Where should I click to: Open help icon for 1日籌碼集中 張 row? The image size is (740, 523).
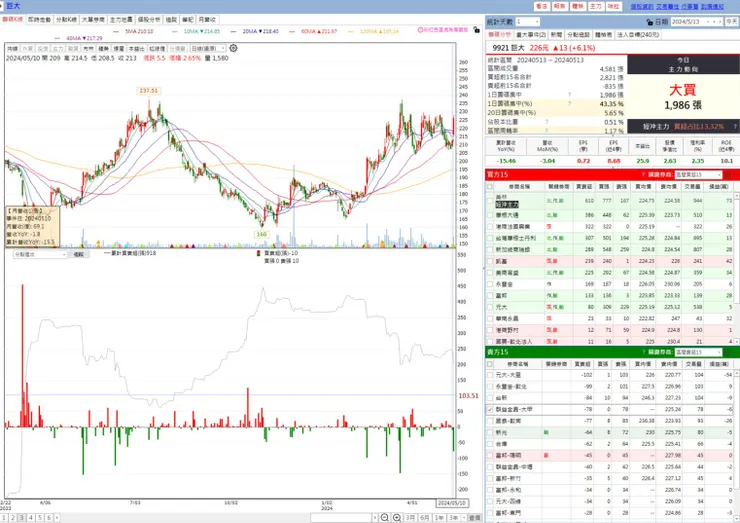point(569,95)
